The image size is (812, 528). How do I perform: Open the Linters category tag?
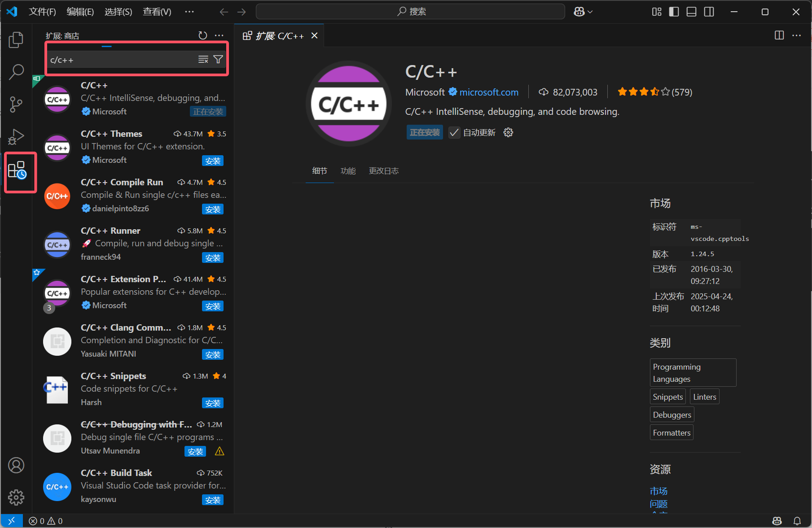click(705, 397)
